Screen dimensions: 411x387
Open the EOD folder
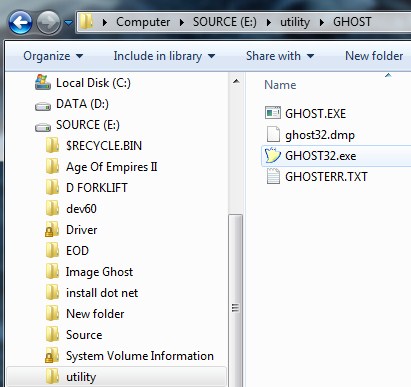tap(77, 251)
